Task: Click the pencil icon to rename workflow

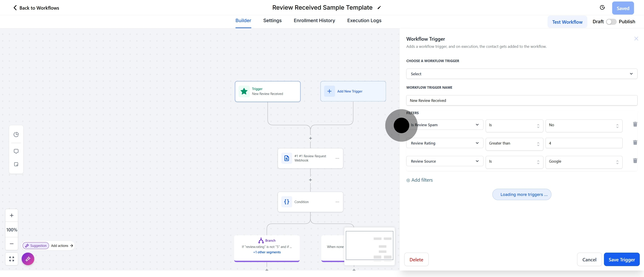Action: tap(379, 8)
